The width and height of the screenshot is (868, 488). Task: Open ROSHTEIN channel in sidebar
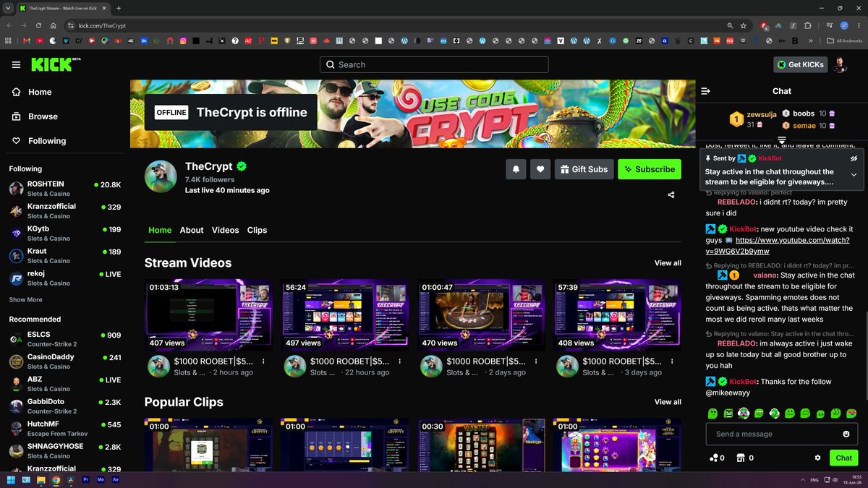[x=65, y=189]
